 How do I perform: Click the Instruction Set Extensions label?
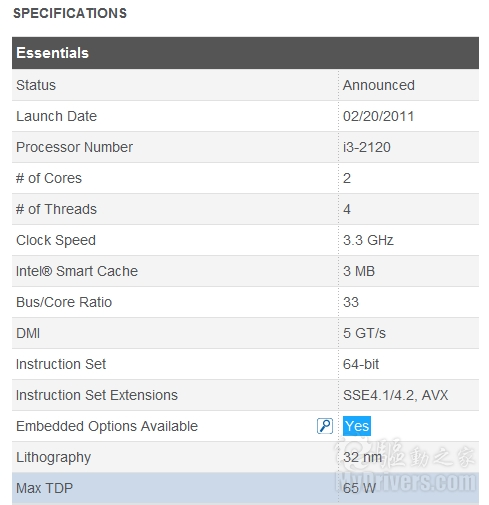tap(97, 395)
